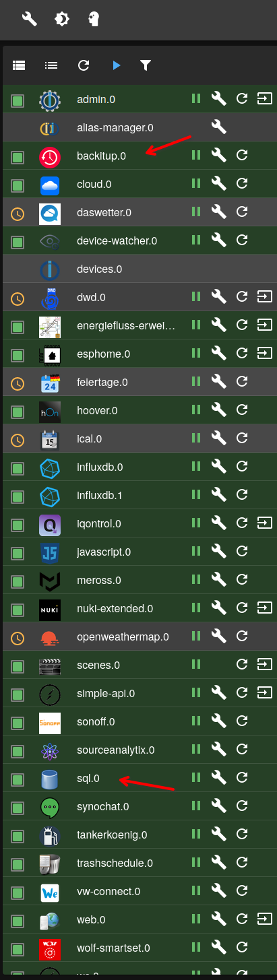Click the wrench icon in the top header
The image size is (277, 980).
click(29, 19)
